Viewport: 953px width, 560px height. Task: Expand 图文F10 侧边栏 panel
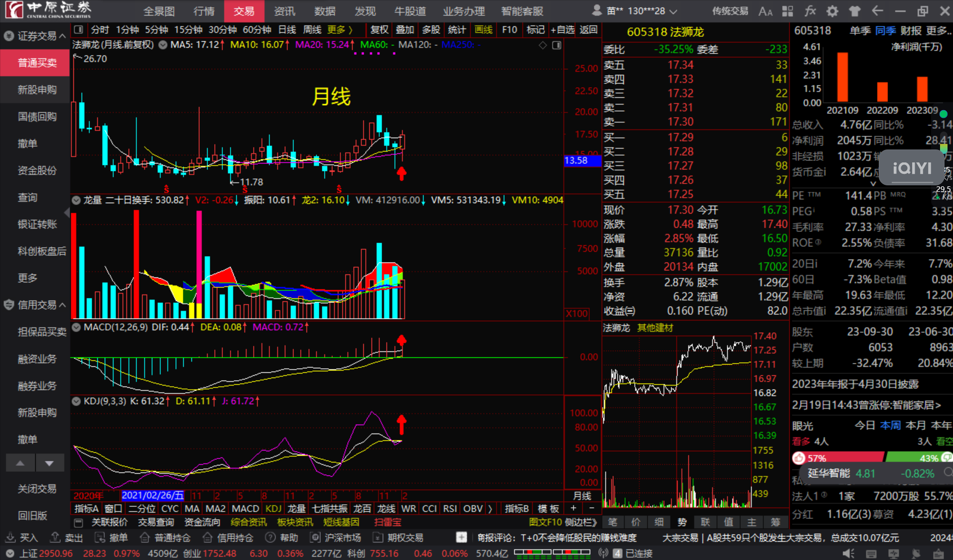[x=563, y=522]
